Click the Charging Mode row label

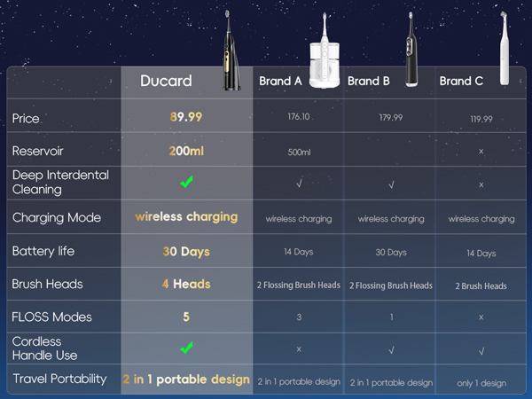(x=57, y=217)
